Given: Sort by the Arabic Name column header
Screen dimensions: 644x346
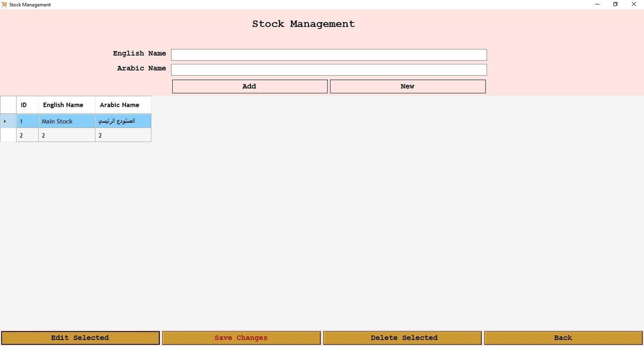Looking at the screenshot, I should point(123,105).
